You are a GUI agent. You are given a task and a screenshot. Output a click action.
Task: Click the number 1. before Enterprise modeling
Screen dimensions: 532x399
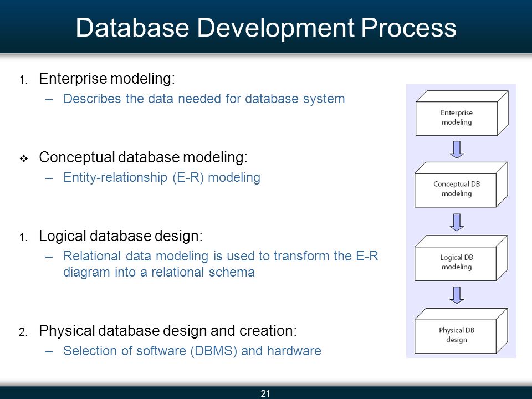(23, 80)
